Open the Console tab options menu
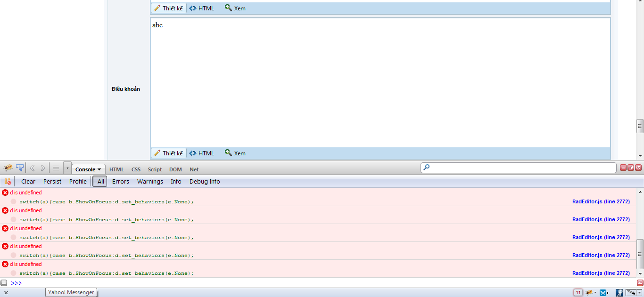 tap(99, 169)
